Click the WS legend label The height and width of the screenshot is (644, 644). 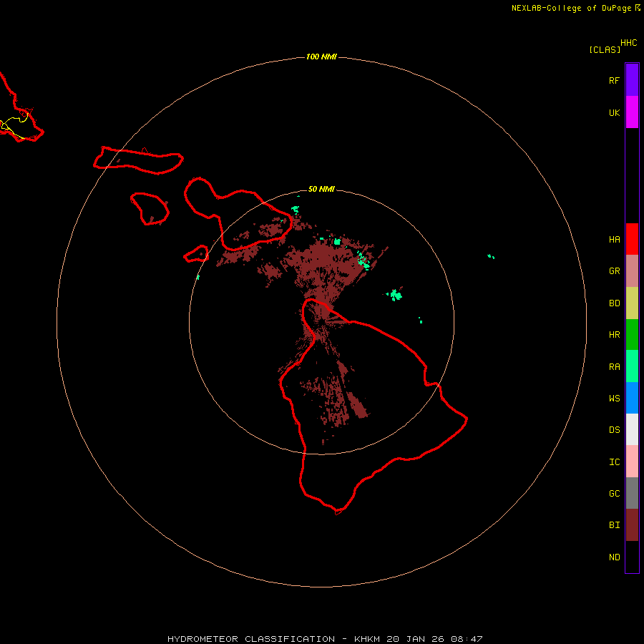coord(614,399)
